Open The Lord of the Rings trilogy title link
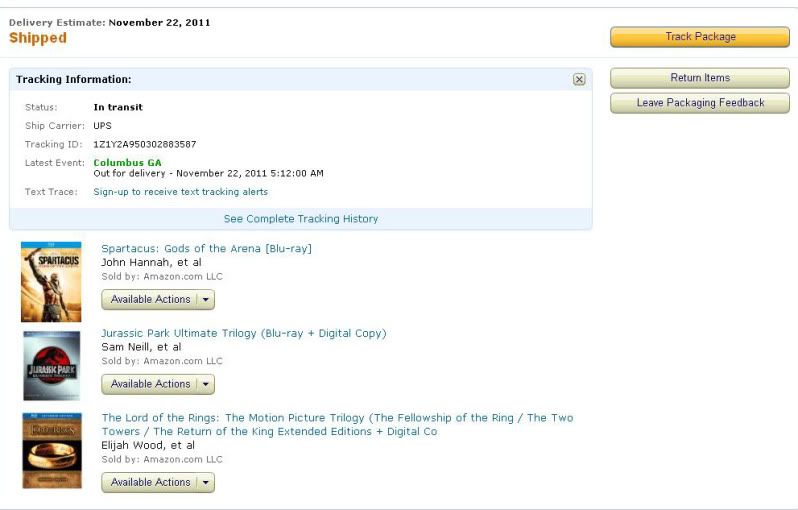This screenshot has height=510, width=798. click(x=337, y=424)
